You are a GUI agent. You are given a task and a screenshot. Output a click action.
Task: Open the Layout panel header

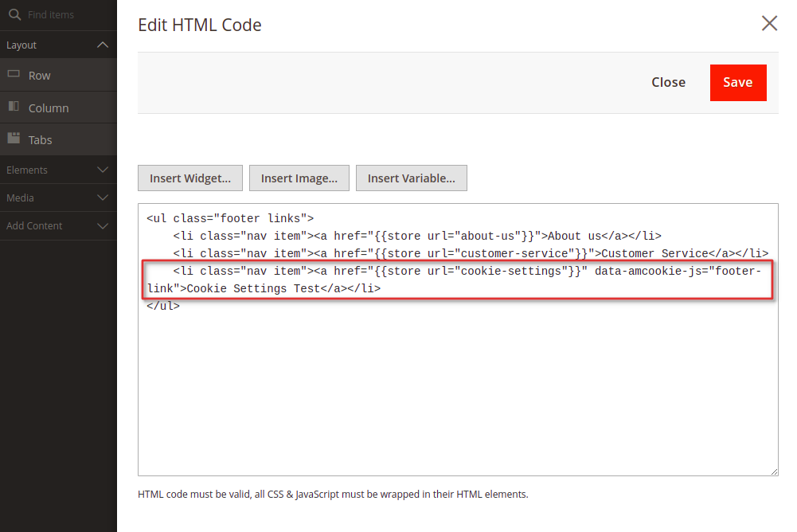pyautogui.click(x=58, y=45)
